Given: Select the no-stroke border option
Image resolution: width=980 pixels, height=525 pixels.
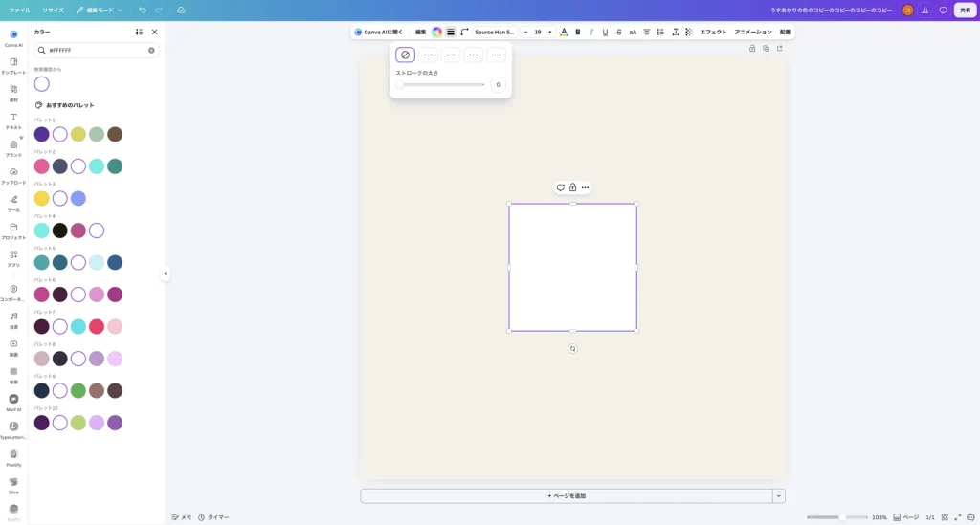Looking at the screenshot, I should [x=405, y=55].
